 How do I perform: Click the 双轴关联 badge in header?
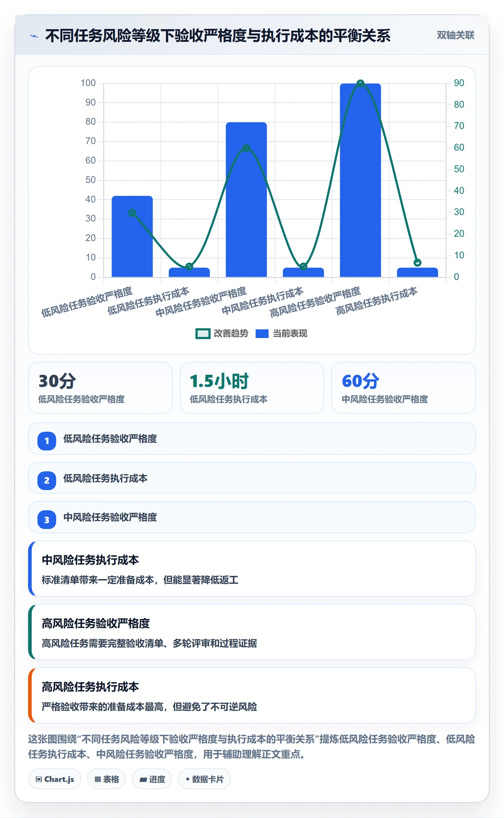455,35
